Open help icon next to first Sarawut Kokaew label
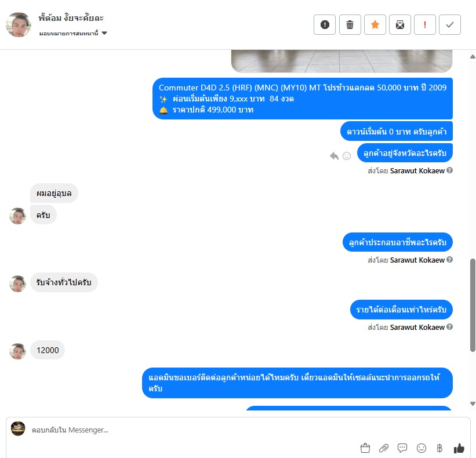 tap(449, 170)
